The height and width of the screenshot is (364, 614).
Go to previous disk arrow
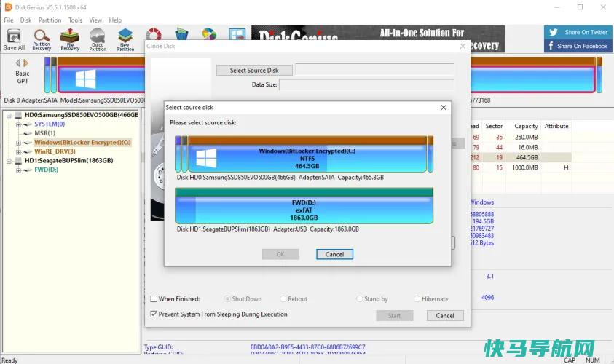click(x=17, y=63)
